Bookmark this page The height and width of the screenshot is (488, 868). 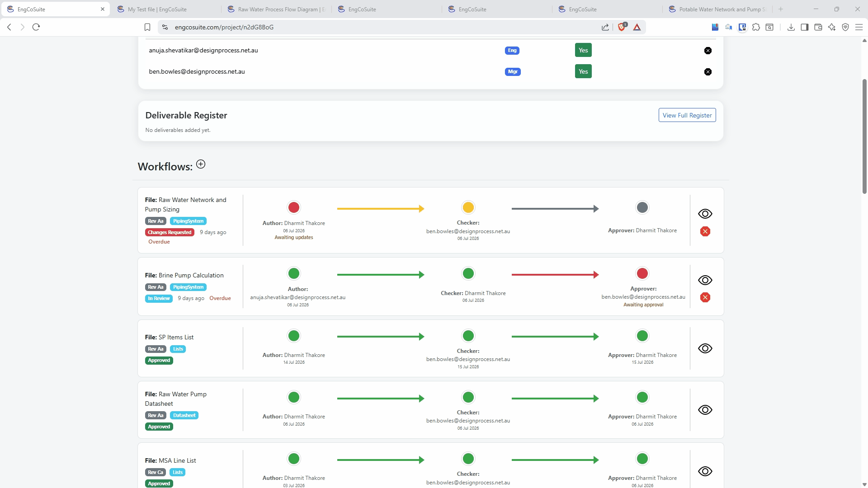(147, 27)
